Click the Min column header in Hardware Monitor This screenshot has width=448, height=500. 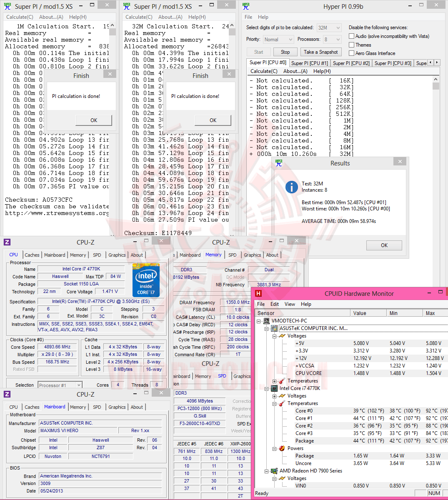click(x=405, y=313)
